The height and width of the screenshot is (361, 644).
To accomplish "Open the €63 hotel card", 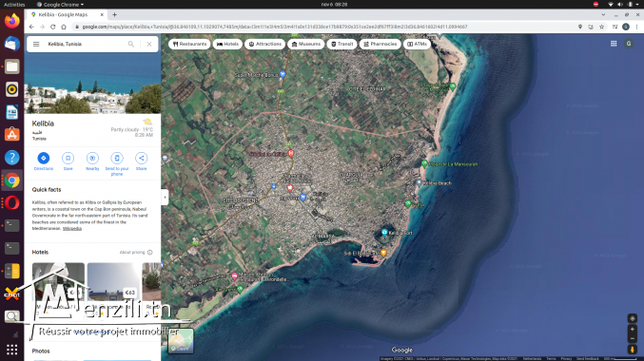I will click(113, 281).
